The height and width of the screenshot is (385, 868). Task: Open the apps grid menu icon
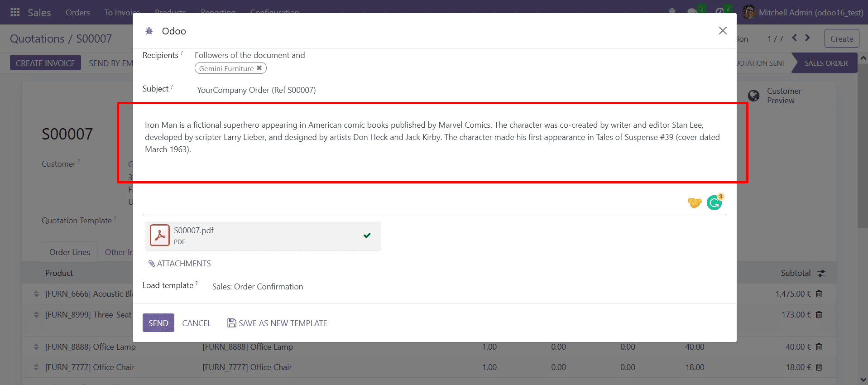coord(15,12)
